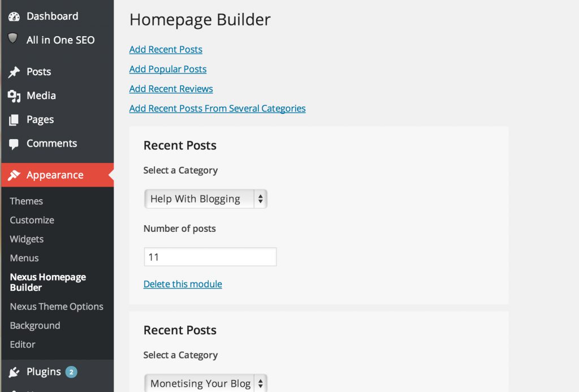Click the Comments speech bubble icon

[x=14, y=144]
